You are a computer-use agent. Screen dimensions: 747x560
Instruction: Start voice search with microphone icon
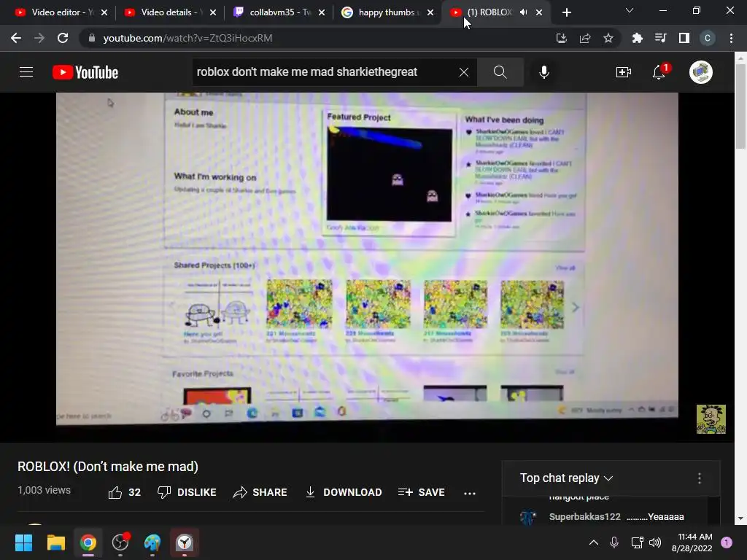tap(543, 72)
